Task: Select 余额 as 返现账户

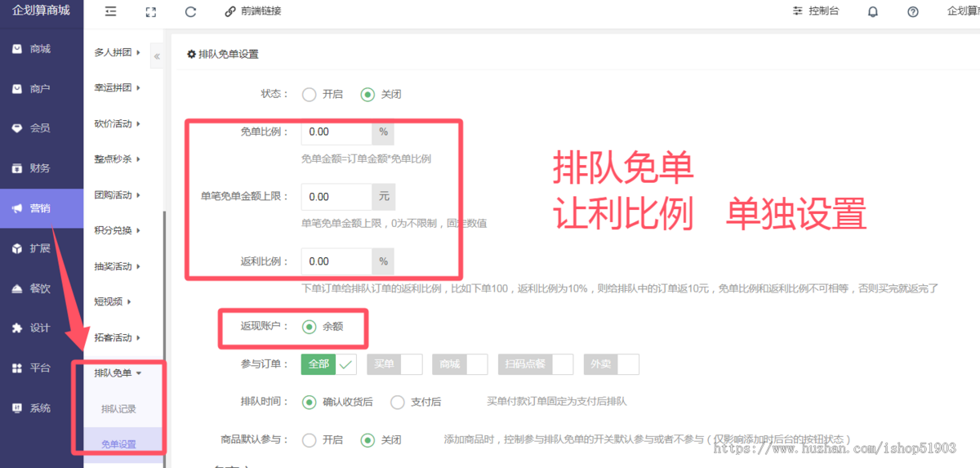Action: [x=309, y=326]
